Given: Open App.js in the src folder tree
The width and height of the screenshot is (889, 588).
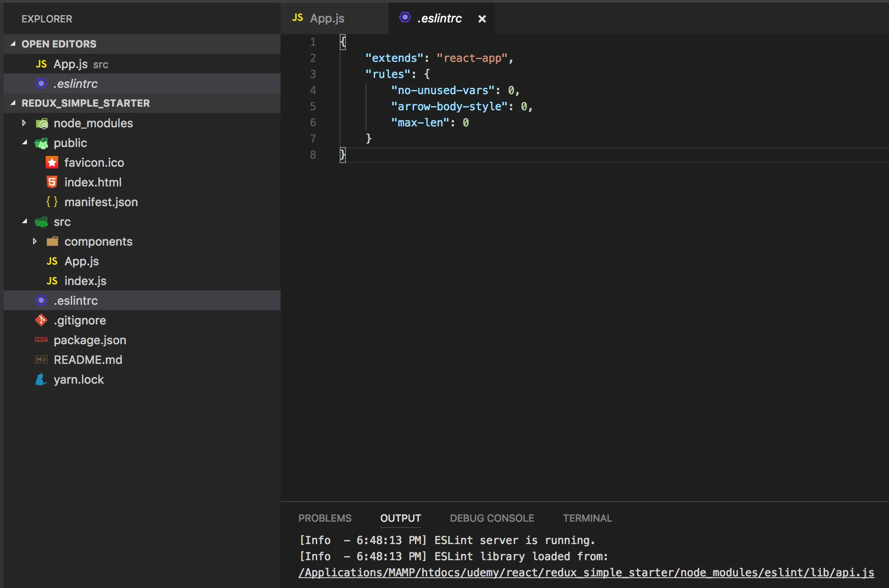Looking at the screenshot, I should click(x=82, y=261).
